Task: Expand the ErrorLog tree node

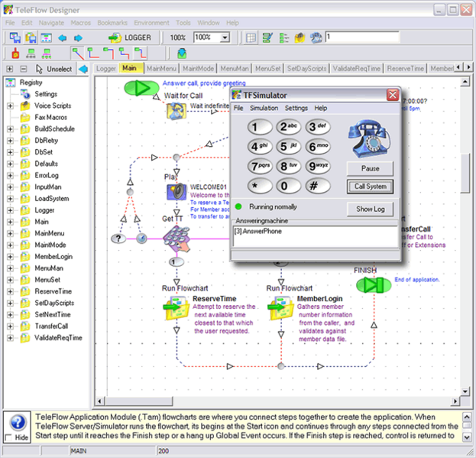Action: pyautogui.click(x=10, y=175)
